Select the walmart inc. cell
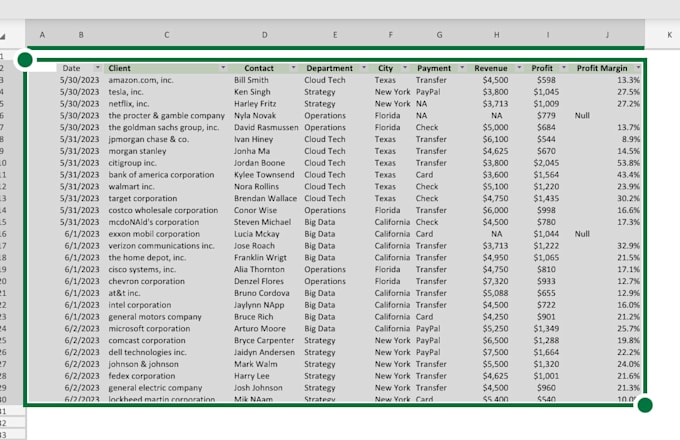Image resolution: width=680 pixels, height=440 pixels. [131, 186]
